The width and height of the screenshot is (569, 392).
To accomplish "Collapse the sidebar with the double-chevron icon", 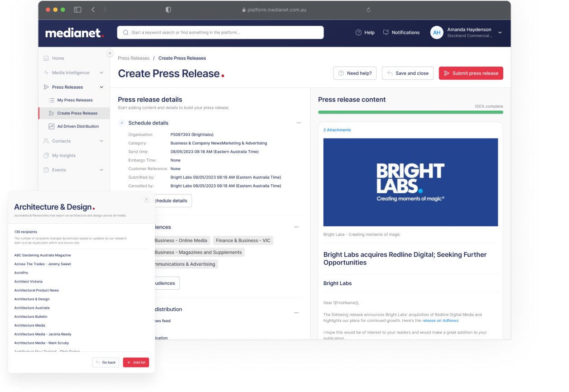I will [x=110, y=53].
